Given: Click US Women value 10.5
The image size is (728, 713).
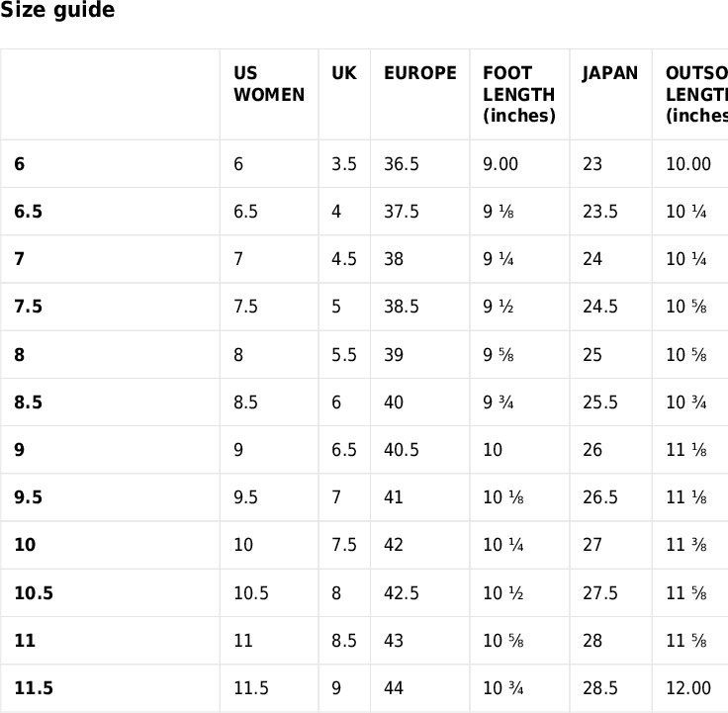Looking at the screenshot, I should pyautogui.click(x=251, y=593).
